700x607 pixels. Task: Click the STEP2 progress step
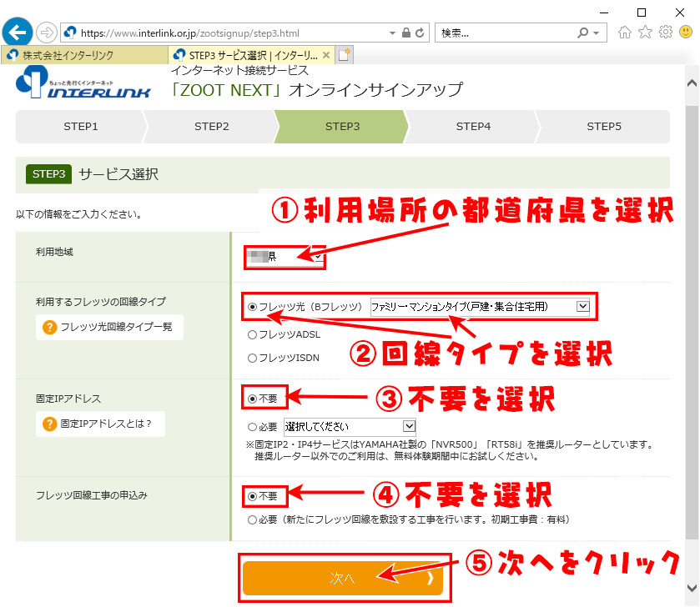212,127
